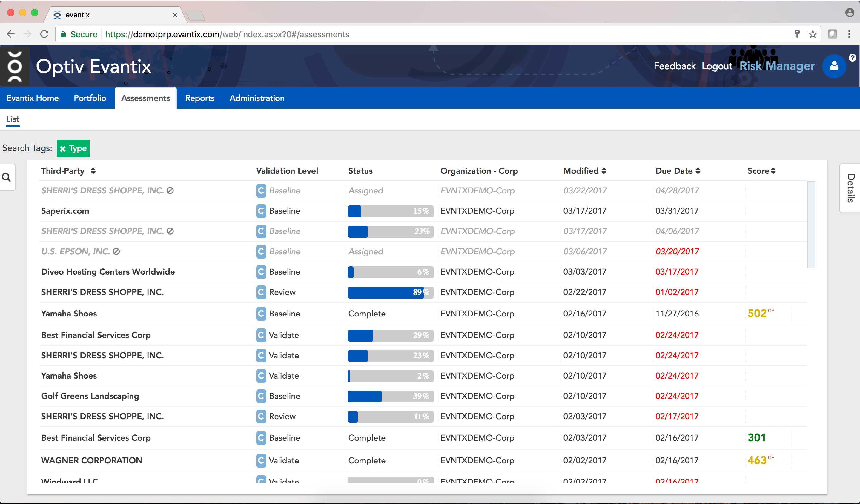Click the browser back arrow
Viewport: 860px width, 504px height.
coord(11,34)
